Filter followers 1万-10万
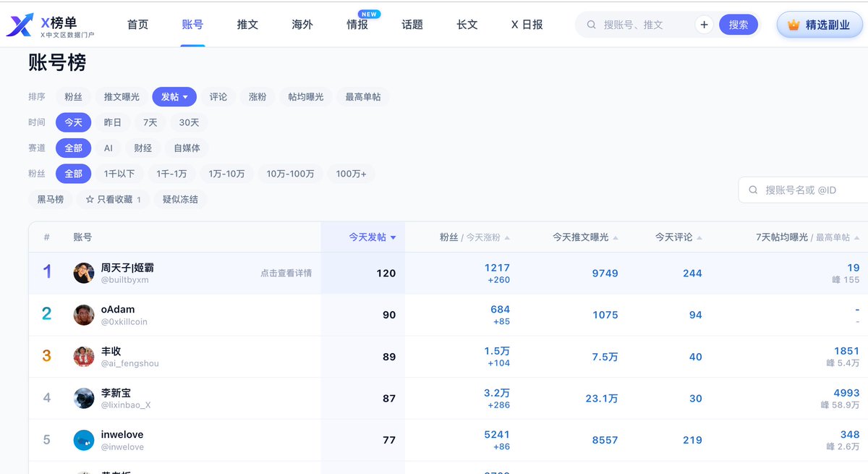Viewport: 868px width, 474px height. coord(226,174)
